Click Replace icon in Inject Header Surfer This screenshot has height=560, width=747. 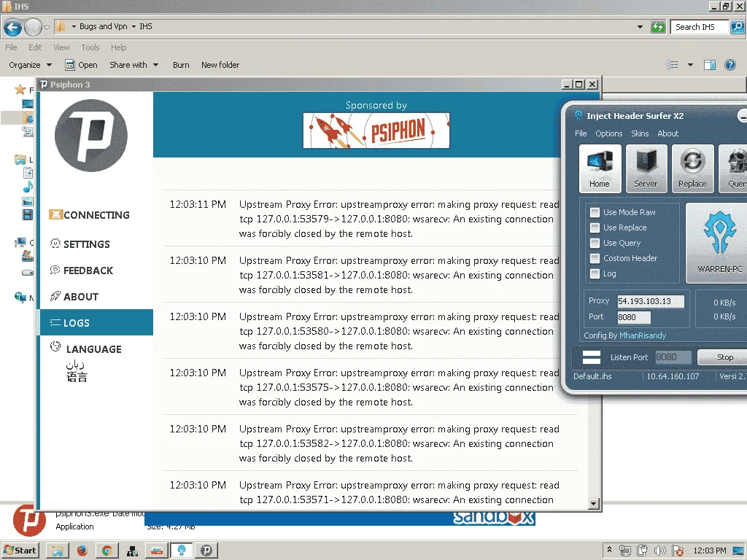point(692,168)
